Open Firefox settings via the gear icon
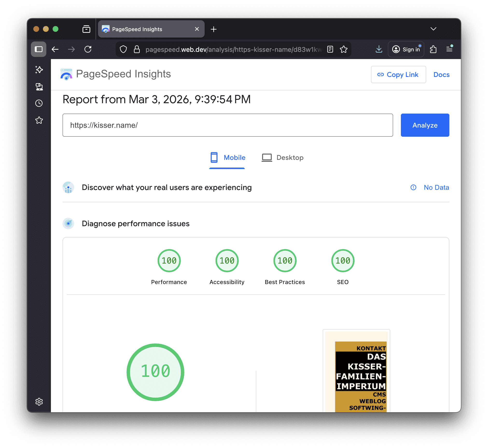The width and height of the screenshot is (488, 448). pyautogui.click(x=39, y=402)
